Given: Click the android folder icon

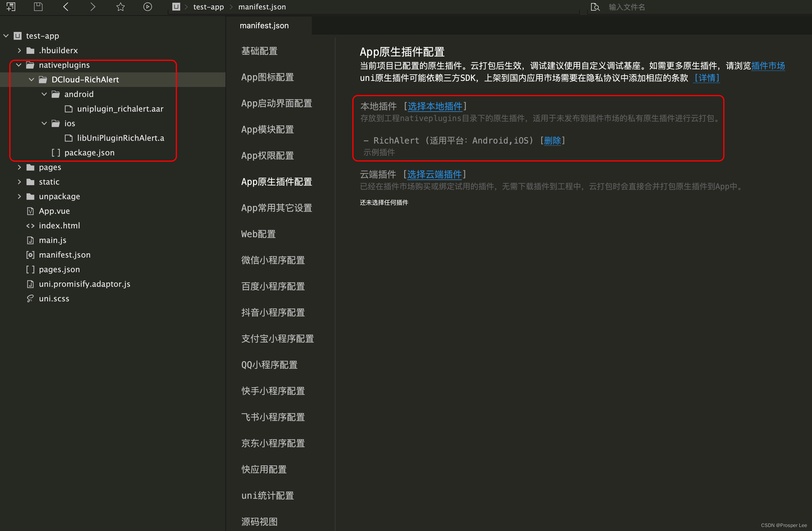Looking at the screenshot, I should [56, 94].
